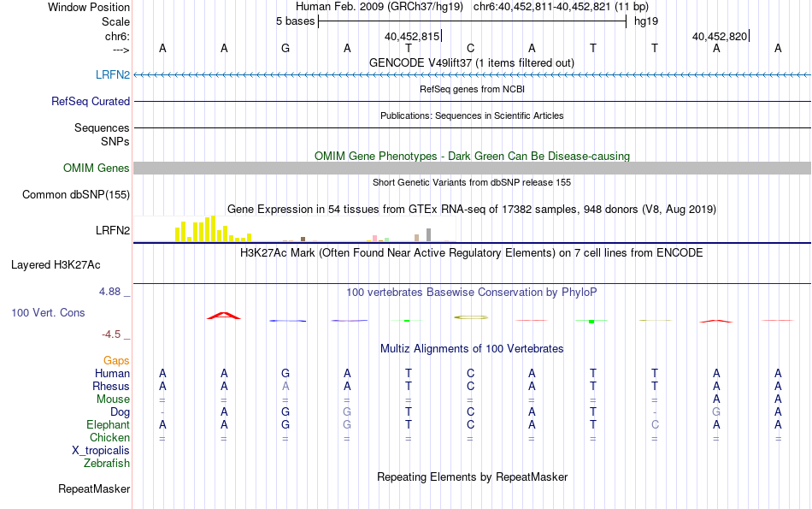Click the Sequences track label
This screenshot has width=812, height=509.
[102, 127]
